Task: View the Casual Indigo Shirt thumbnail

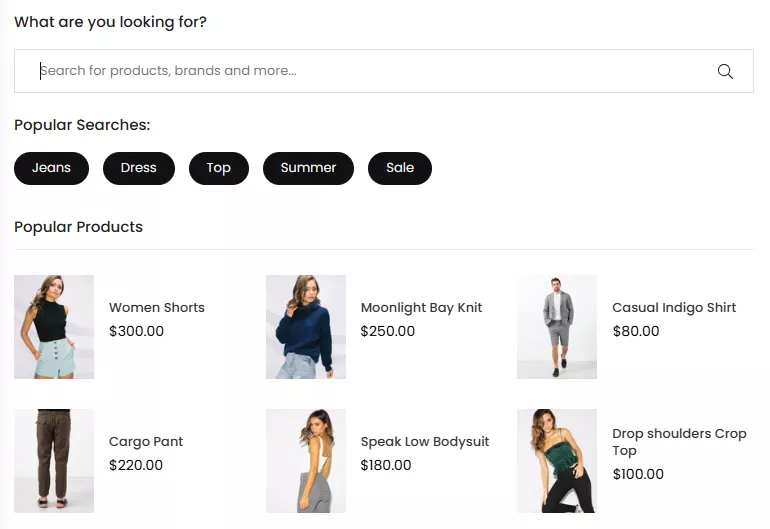Action: [x=557, y=327]
